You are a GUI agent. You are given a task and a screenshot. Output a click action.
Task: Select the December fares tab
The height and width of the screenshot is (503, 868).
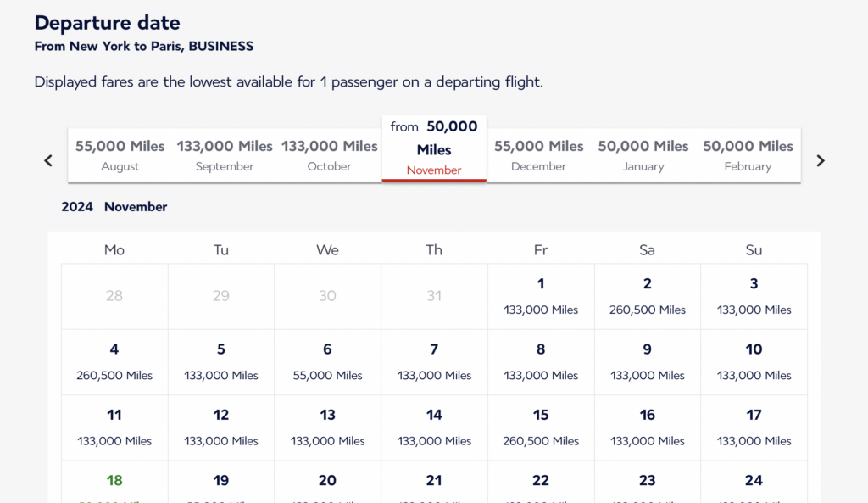[x=538, y=154]
